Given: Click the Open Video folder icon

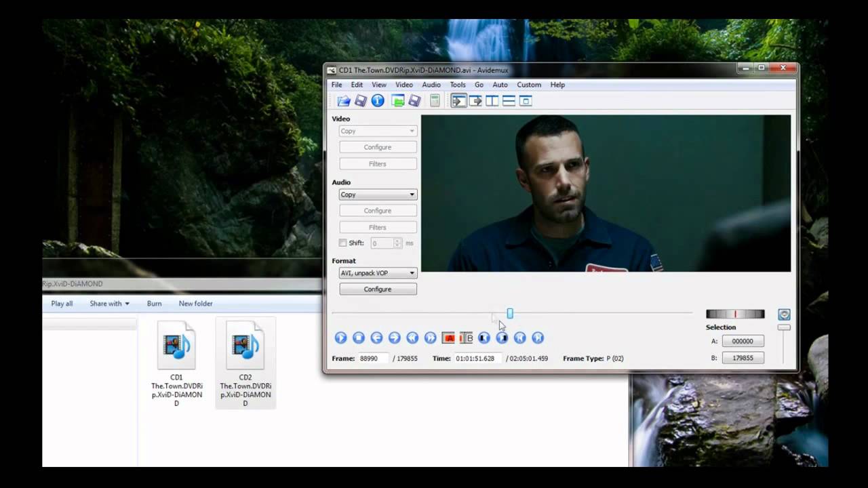Looking at the screenshot, I should 344,101.
